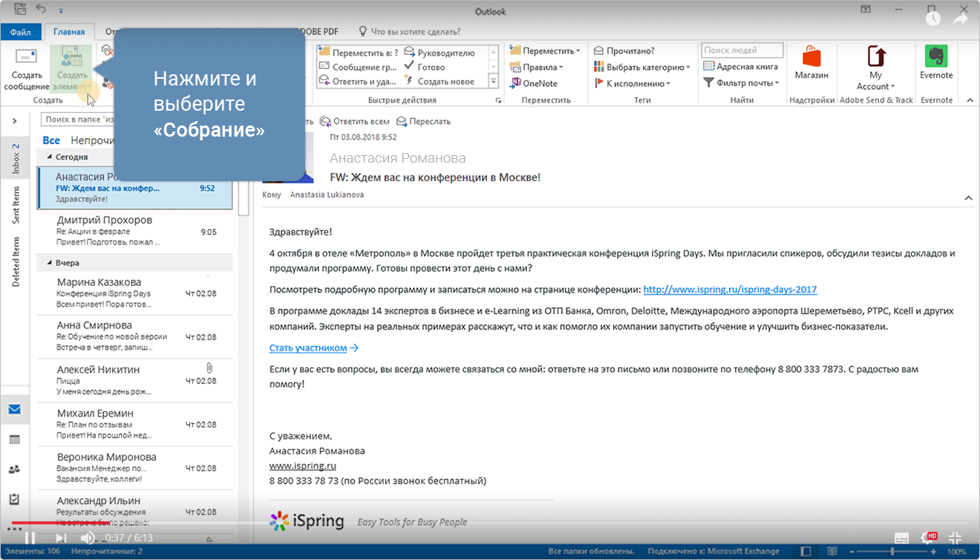Open People view in navigation bar
This screenshot has width=980, height=560.
pyautogui.click(x=14, y=469)
